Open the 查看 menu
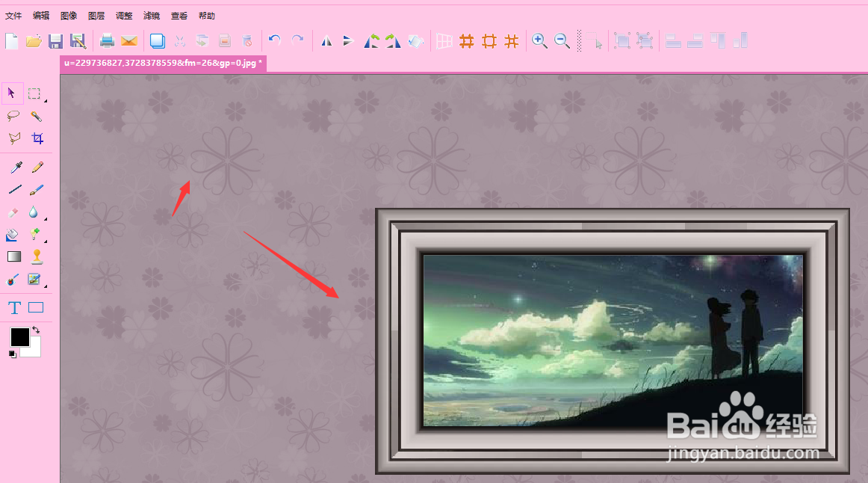This screenshot has height=483, width=868. click(179, 16)
